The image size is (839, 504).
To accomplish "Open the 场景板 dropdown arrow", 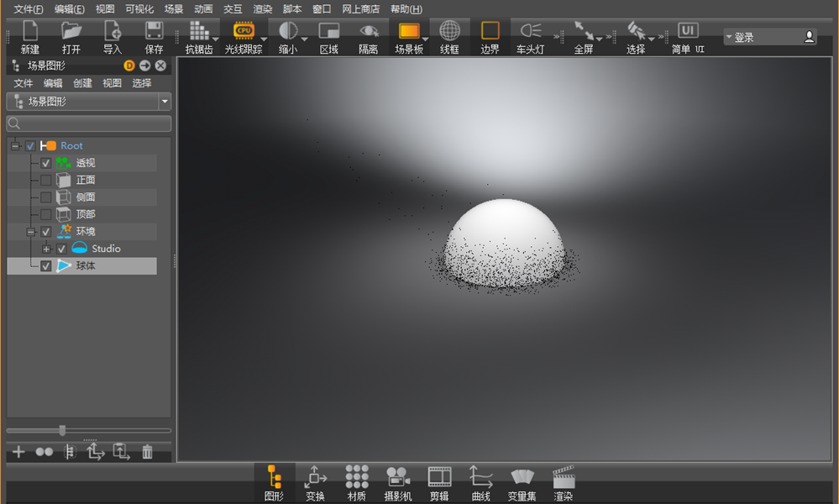I will point(426,39).
